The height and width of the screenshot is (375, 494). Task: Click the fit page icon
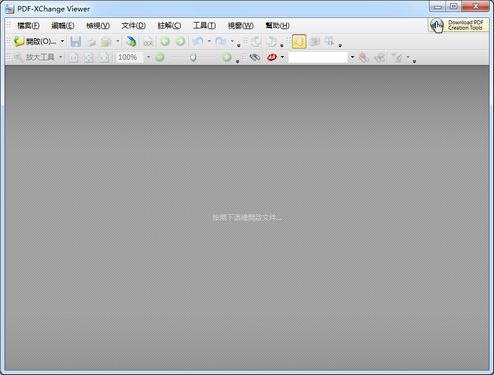point(89,58)
